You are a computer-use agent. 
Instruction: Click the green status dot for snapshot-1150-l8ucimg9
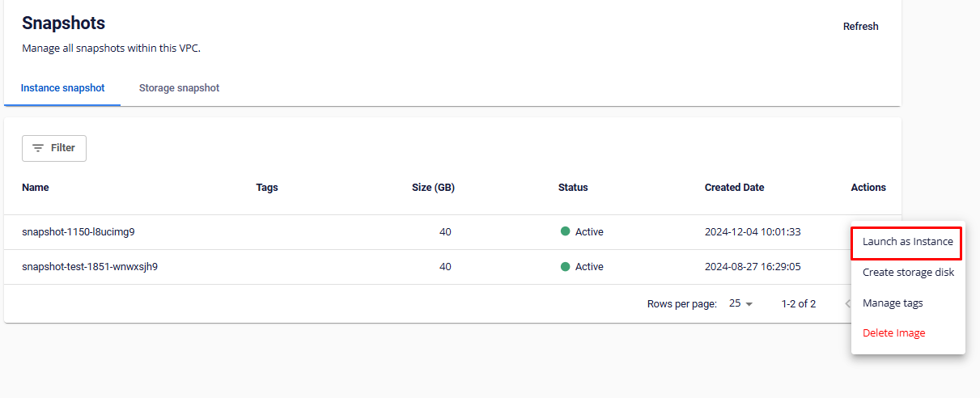coord(565,231)
